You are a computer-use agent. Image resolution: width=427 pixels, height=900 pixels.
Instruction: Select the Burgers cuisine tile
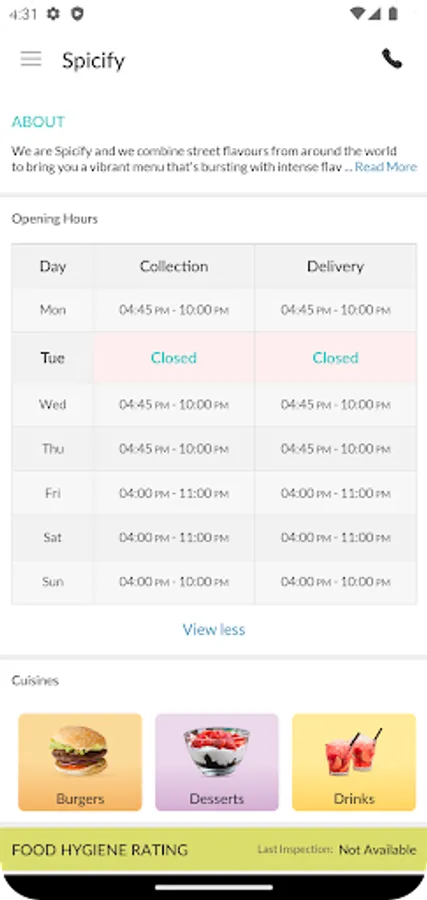[x=80, y=762]
